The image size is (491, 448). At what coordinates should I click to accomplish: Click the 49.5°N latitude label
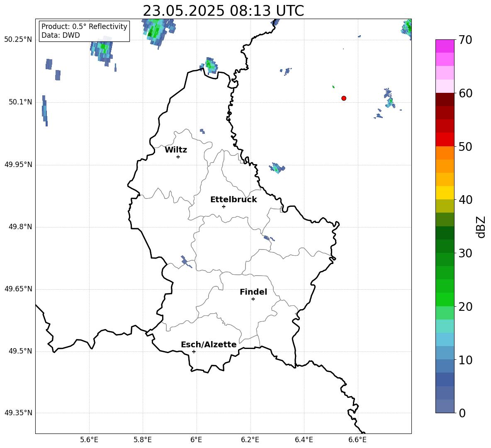pyautogui.click(x=20, y=351)
